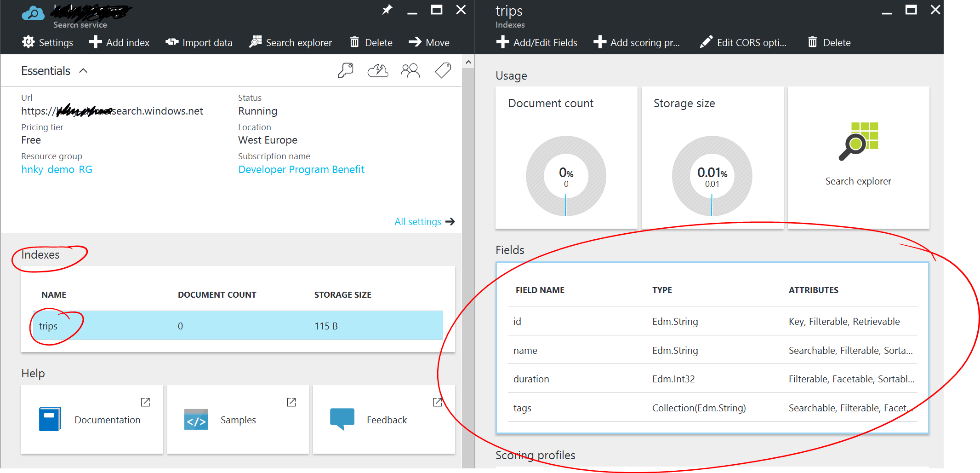
Task: Open Settings in the search service toolbar
Action: point(47,42)
